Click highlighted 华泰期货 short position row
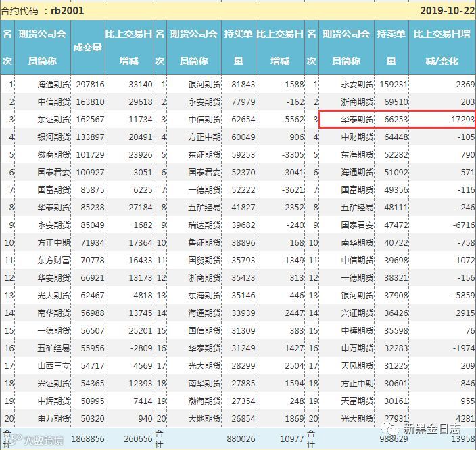The width and height of the screenshot is (476, 450). 397,119
